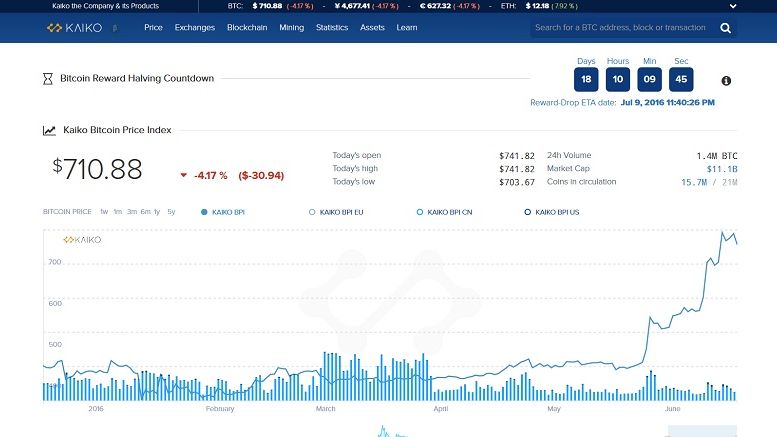The image size is (777, 437).
Task: Click the 24h Volume value 1.4M BTC
Action: click(x=717, y=156)
